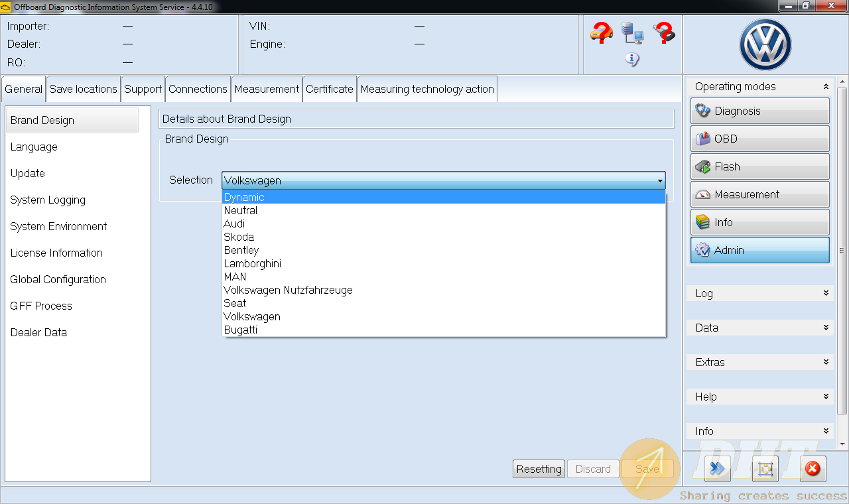Select Lamborghini in brand list
Viewport: 849px width, 504px height.
pyautogui.click(x=444, y=263)
